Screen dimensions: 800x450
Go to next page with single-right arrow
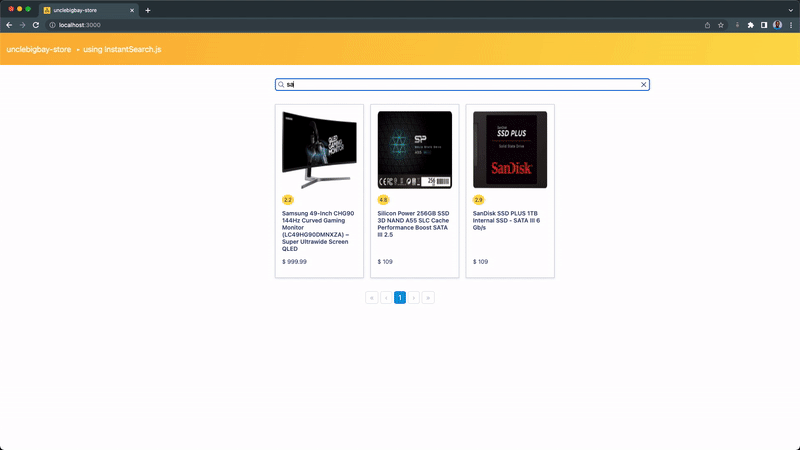click(x=414, y=297)
